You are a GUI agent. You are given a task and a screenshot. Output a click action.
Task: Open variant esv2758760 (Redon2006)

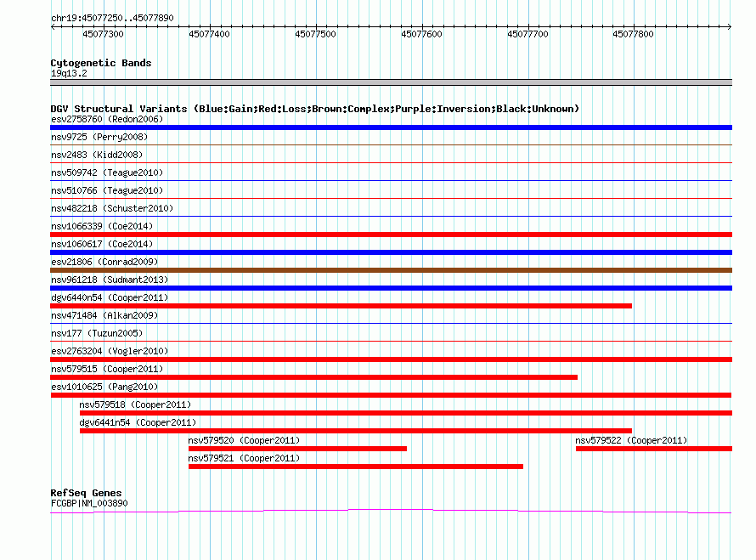click(107, 119)
